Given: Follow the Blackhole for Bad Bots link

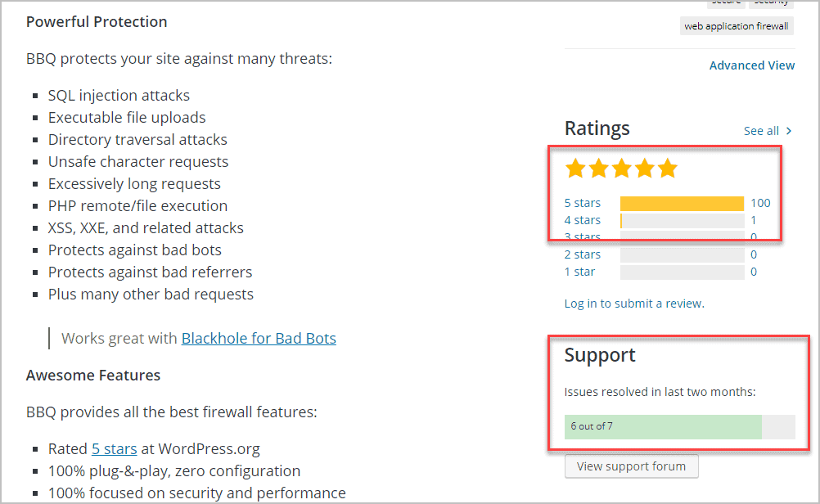Looking at the screenshot, I should pyautogui.click(x=259, y=337).
